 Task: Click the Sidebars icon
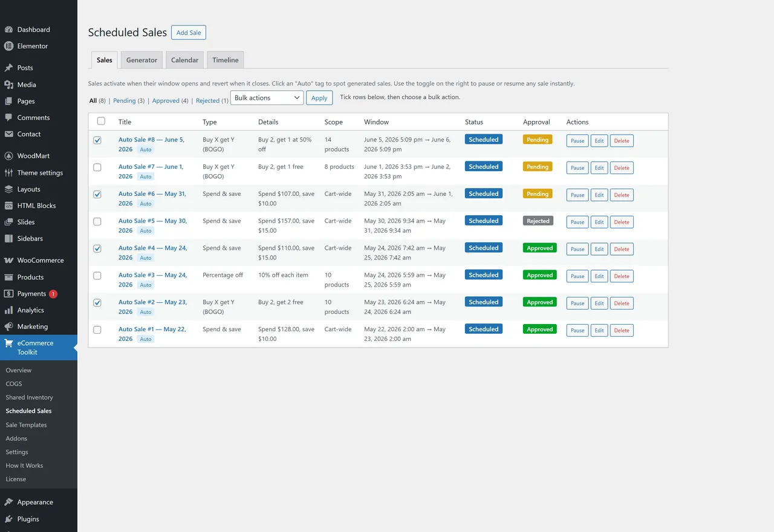(8, 238)
